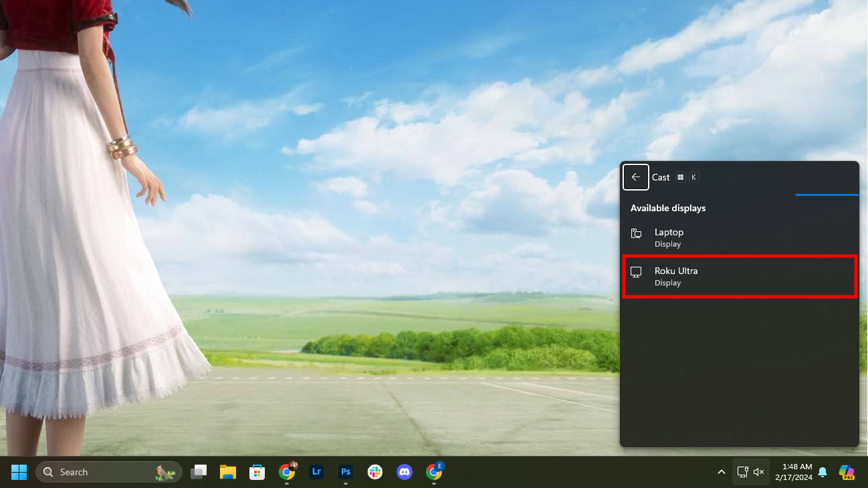This screenshot has height=488, width=868.
Task: Click the muted volume icon
Action: (x=759, y=472)
